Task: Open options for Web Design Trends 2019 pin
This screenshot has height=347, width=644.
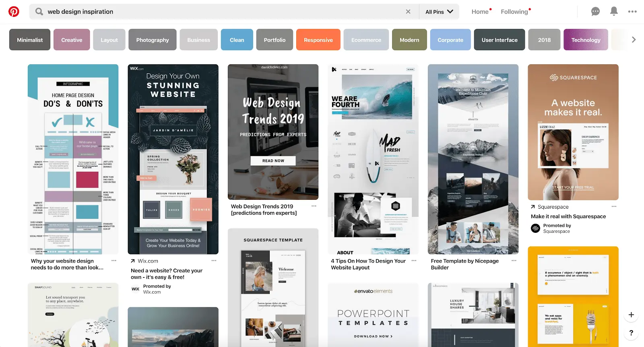Action: 314,206
